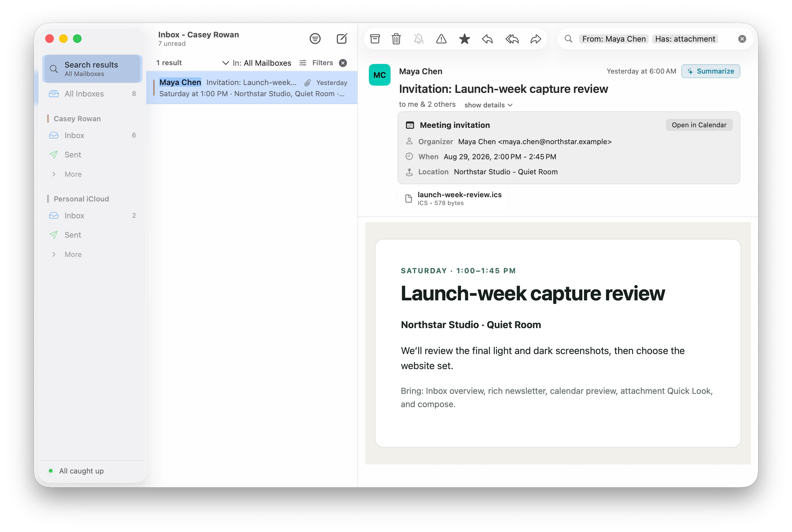Click the organizer email maya.chen@northstar.example
The height and width of the screenshot is (532, 792).
click(554, 141)
